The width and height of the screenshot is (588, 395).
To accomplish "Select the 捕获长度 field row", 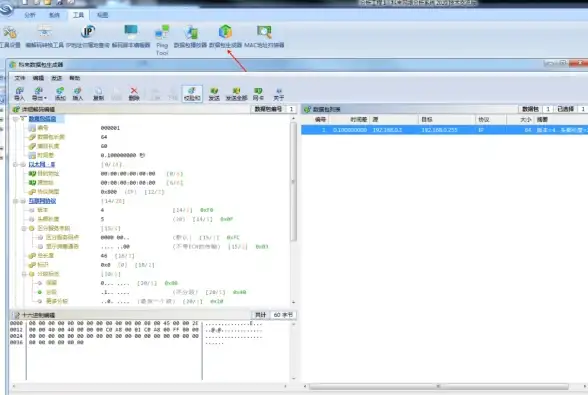I will (48, 146).
